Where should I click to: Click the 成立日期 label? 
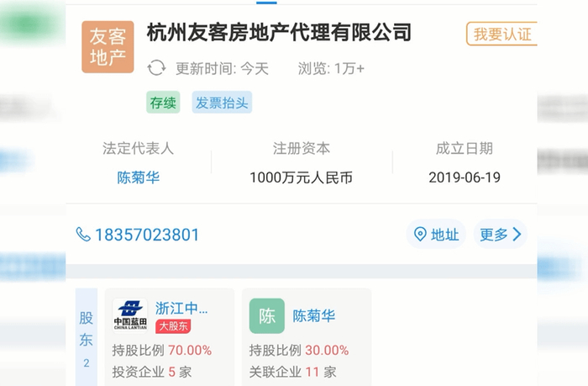(x=465, y=148)
